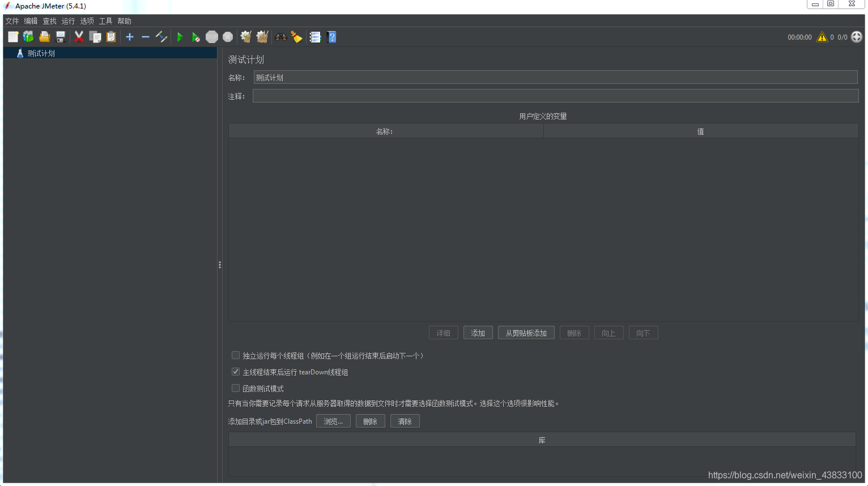Start the test with green arrow

pyautogui.click(x=180, y=37)
